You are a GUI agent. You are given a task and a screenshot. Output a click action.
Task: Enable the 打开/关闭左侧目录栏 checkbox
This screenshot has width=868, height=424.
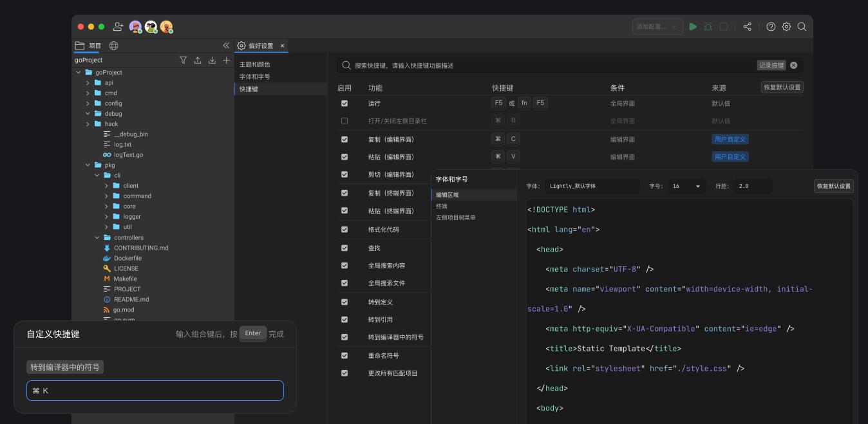(344, 121)
